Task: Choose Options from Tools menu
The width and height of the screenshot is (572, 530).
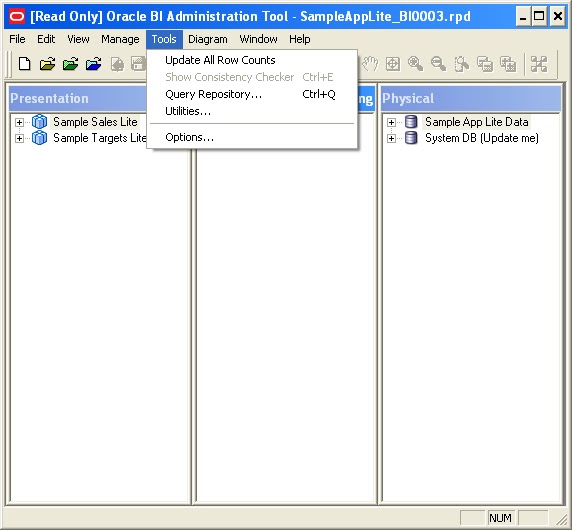Action: [x=252, y=137]
